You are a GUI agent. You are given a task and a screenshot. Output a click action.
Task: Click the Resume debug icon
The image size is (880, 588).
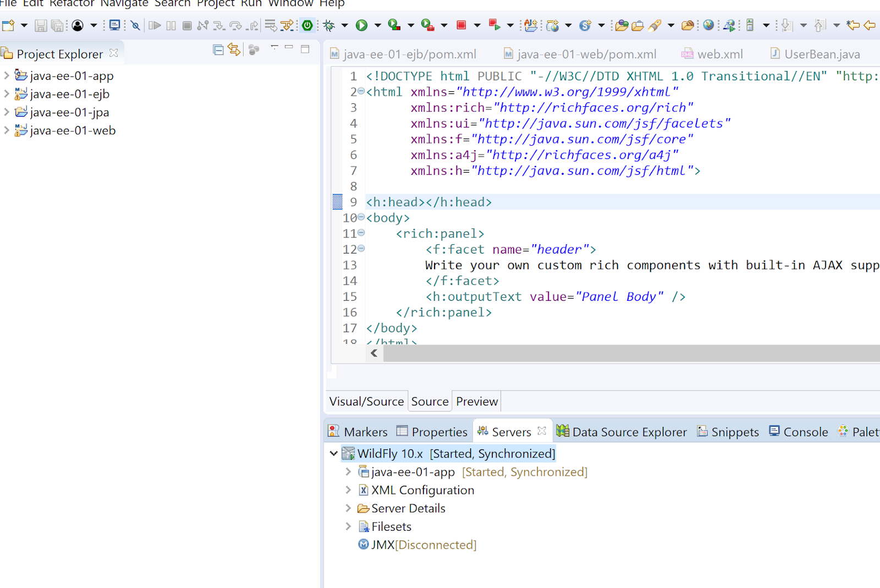pos(155,25)
